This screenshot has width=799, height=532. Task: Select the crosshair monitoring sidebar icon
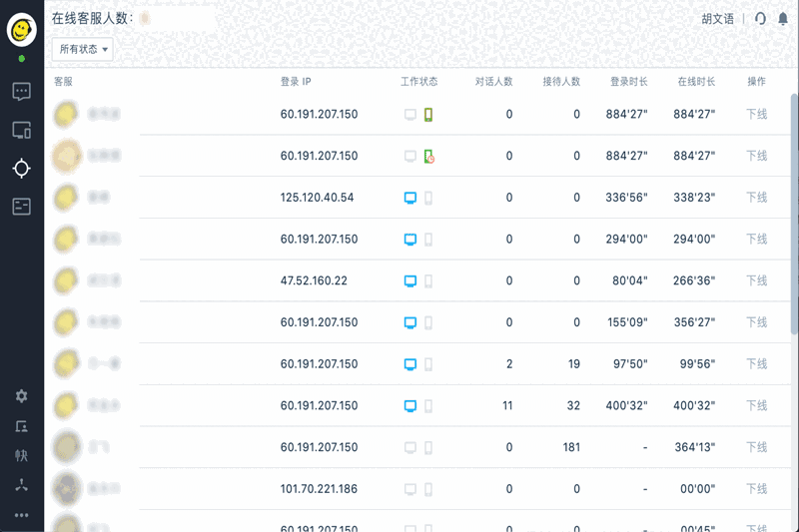21,168
